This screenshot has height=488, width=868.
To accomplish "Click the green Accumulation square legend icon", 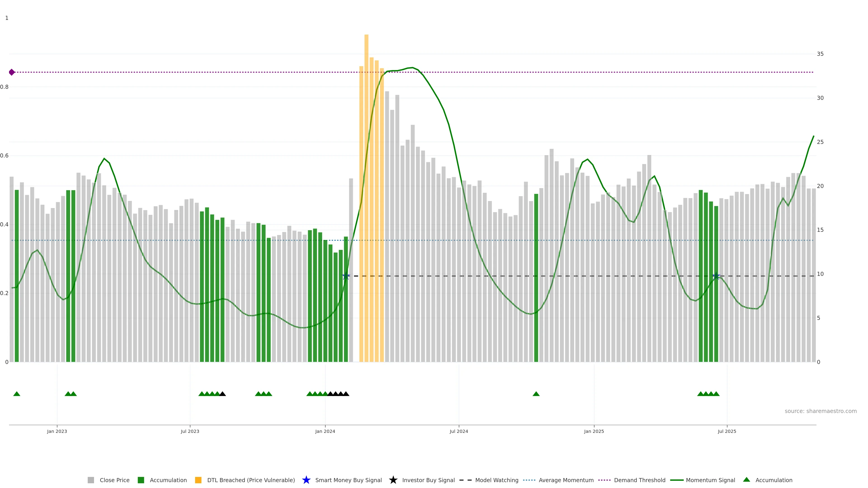I will [x=141, y=480].
